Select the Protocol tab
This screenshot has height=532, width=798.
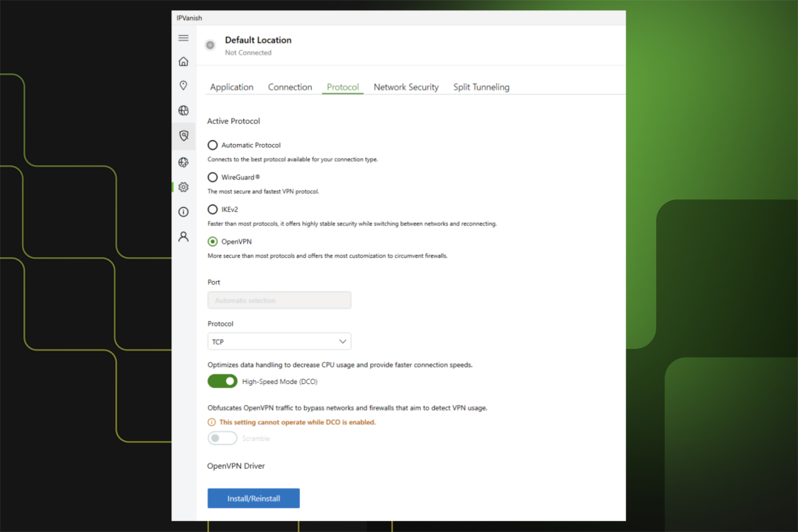pyautogui.click(x=343, y=87)
